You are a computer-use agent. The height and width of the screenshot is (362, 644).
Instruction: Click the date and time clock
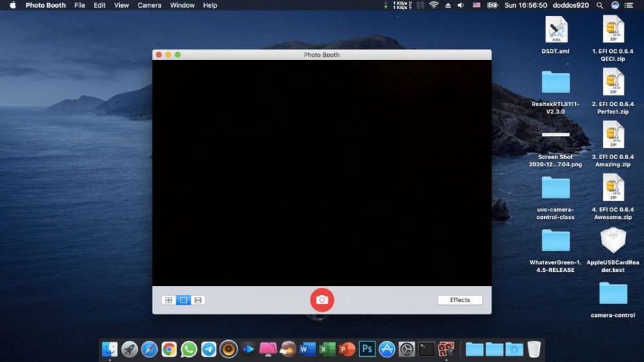[x=526, y=5]
